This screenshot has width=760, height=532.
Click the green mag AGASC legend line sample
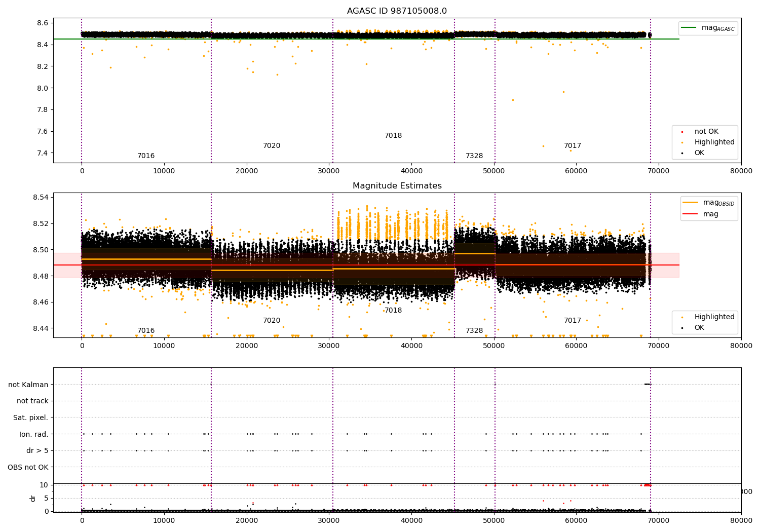click(689, 28)
